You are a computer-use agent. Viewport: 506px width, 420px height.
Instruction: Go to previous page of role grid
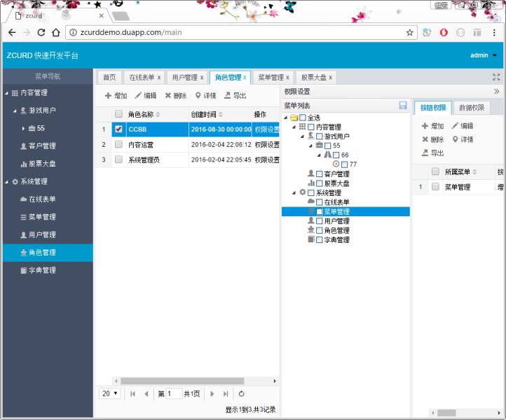pyautogui.click(x=146, y=394)
